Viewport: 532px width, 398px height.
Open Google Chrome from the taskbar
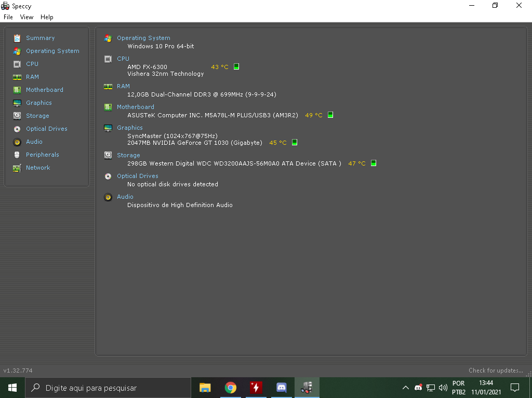tap(230, 388)
